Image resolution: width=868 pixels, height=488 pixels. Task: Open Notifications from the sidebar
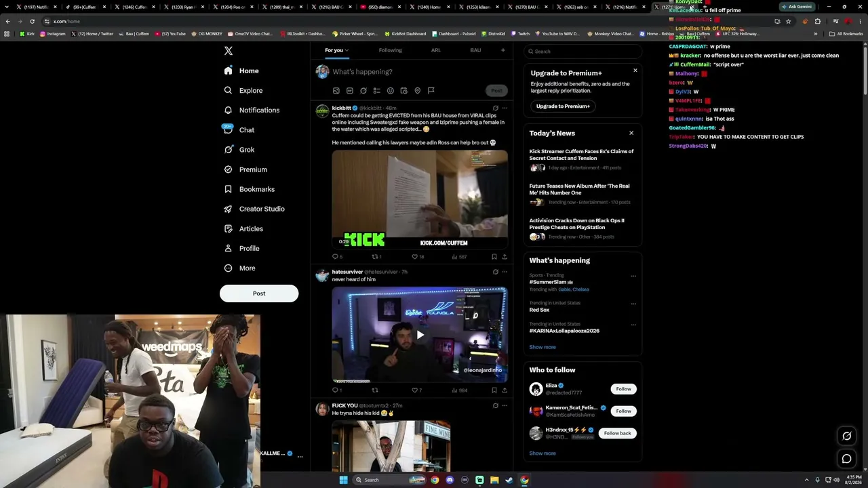pos(252,110)
